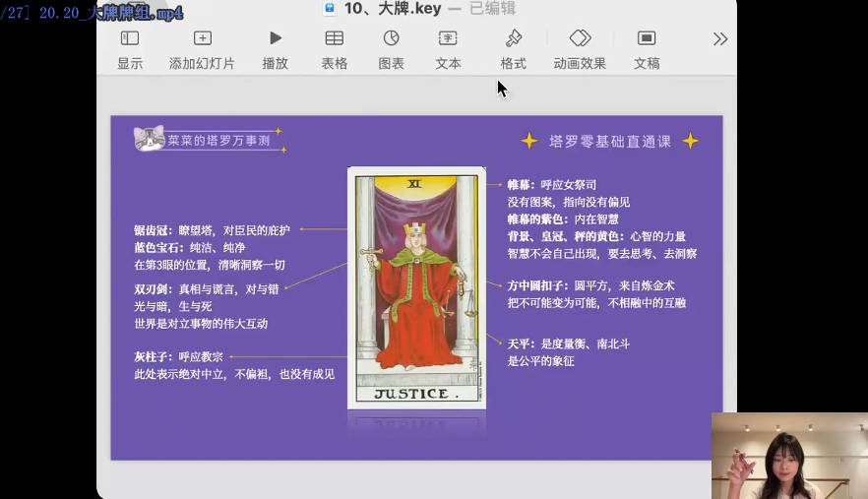The height and width of the screenshot is (499, 868).
Task: Click the presenter webcam video thumbnail
Action: pyautogui.click(x=788, y=456)
